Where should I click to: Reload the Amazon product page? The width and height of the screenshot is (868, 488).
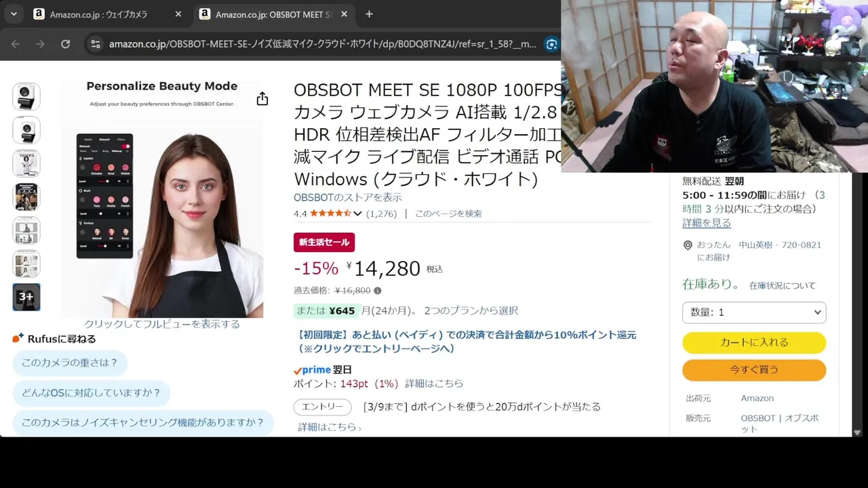pyautogui.click(x=65, y=44)
